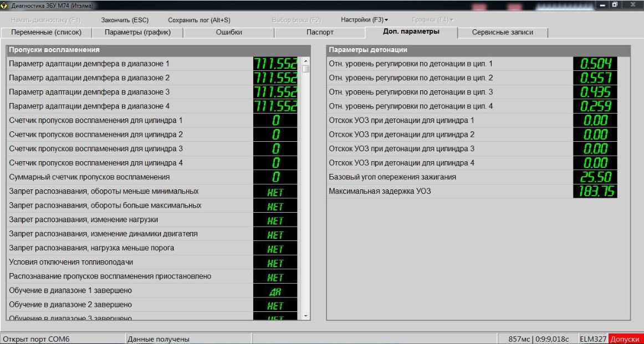
Task: Click 'Обучение в диапазоне 1 завершено' row
Action: [153, 291]
